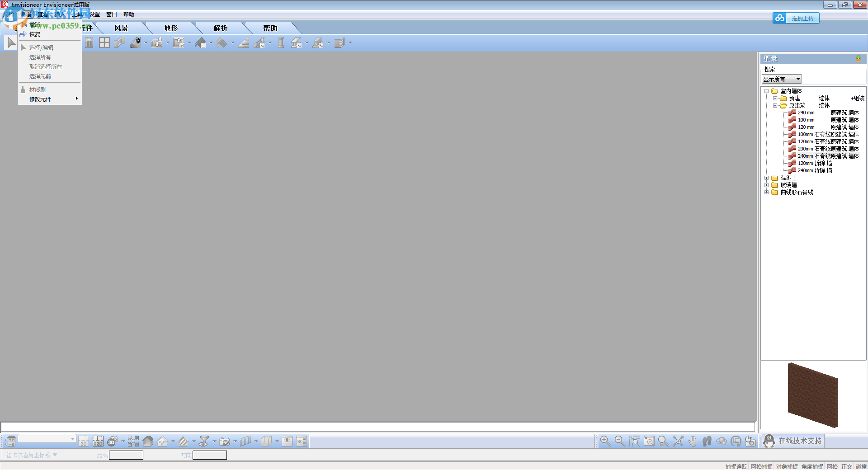
Task: Select the 240mm 拆除 墙 item
Action: click(811, 171)
